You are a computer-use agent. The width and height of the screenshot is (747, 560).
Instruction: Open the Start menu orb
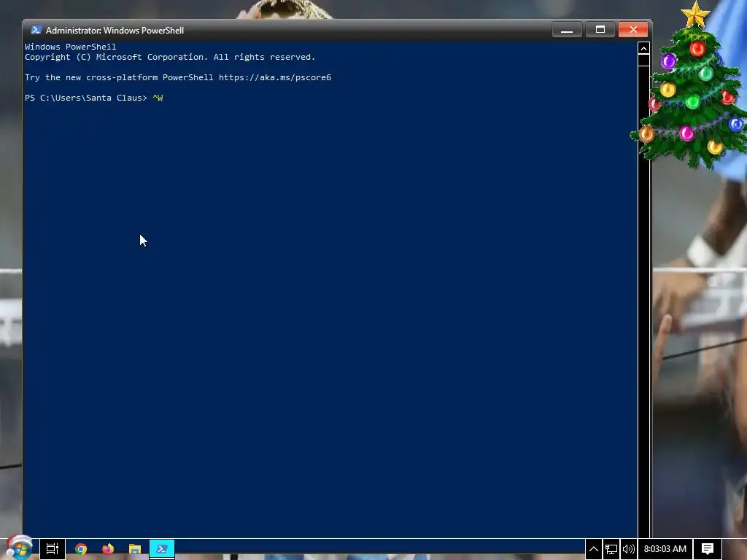19,548
